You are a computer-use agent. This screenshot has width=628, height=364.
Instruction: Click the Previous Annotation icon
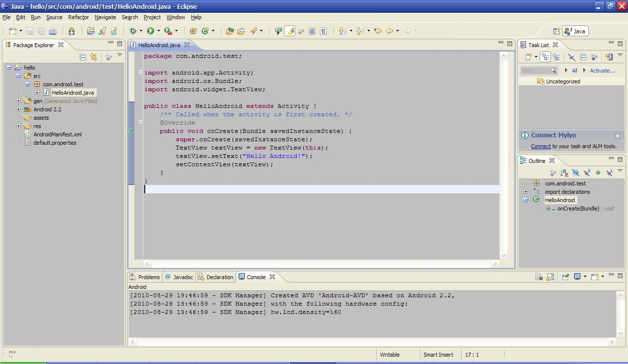pyautogui.click(x=360, y=31)
